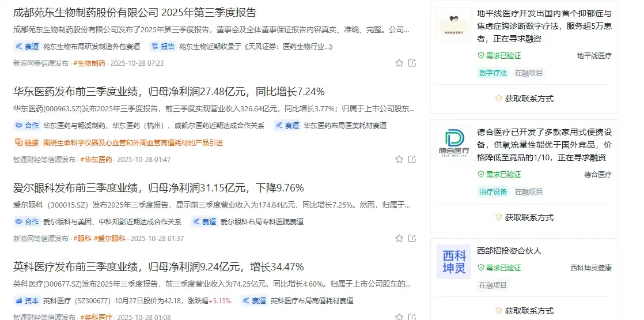Open 苑东生物近期收录于《天风证券 report

(x=256, y=47)
